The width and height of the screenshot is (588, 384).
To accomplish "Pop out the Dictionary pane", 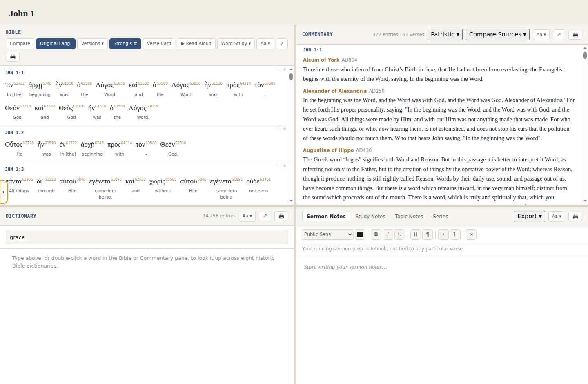I will point(265,216).
